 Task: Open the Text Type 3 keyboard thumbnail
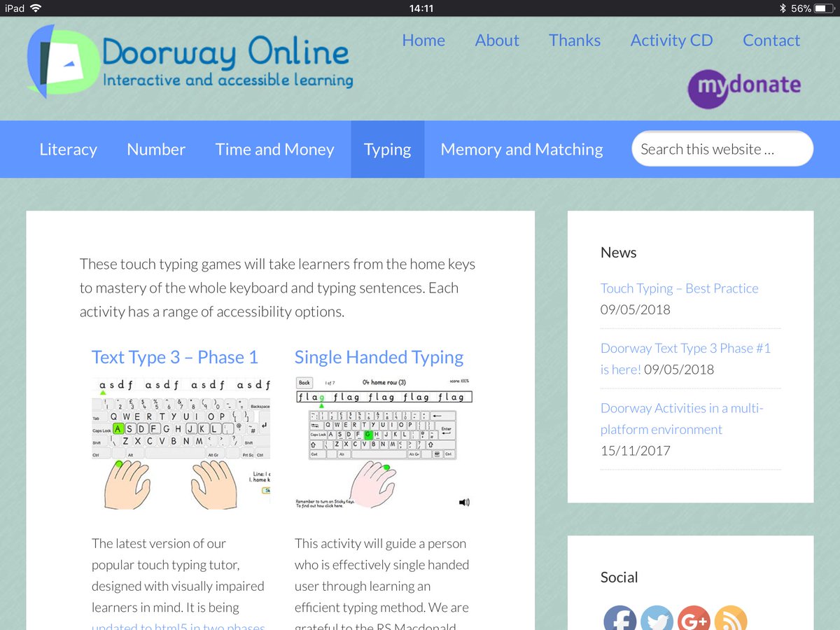[x=181, y=444]
